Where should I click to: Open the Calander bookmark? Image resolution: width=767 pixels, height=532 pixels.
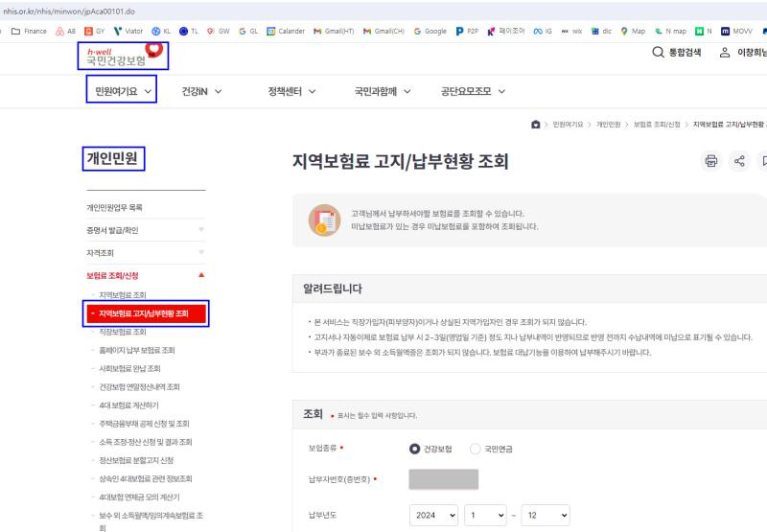point(286,31)
